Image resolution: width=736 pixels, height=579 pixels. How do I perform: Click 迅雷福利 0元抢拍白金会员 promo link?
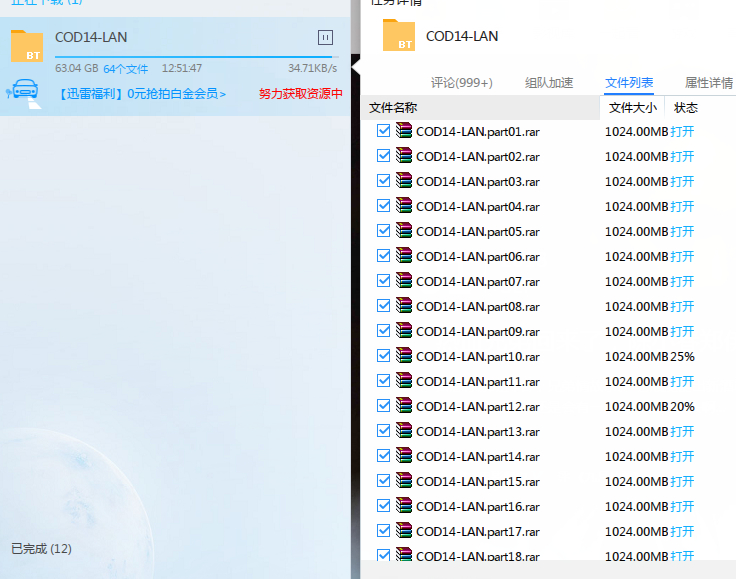(x=142, y=94)
